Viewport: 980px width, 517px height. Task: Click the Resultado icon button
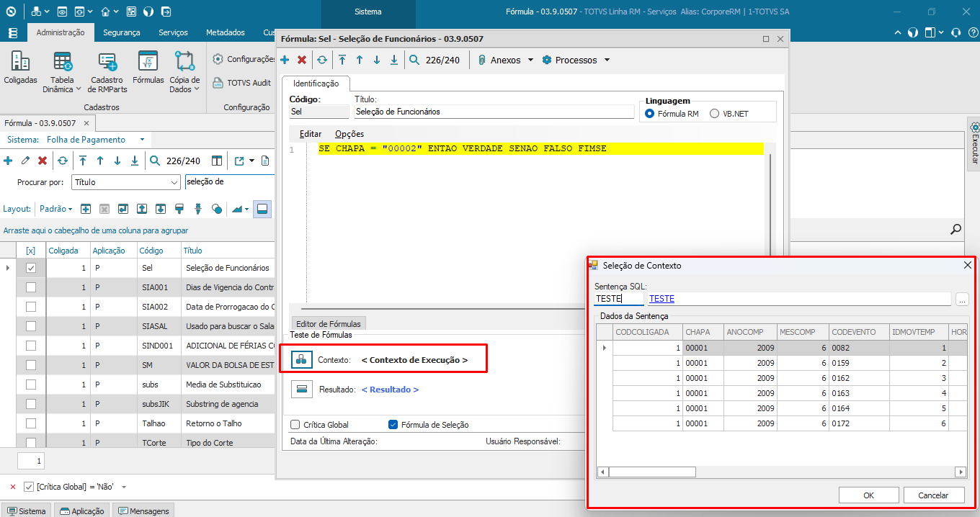(302, 390)
